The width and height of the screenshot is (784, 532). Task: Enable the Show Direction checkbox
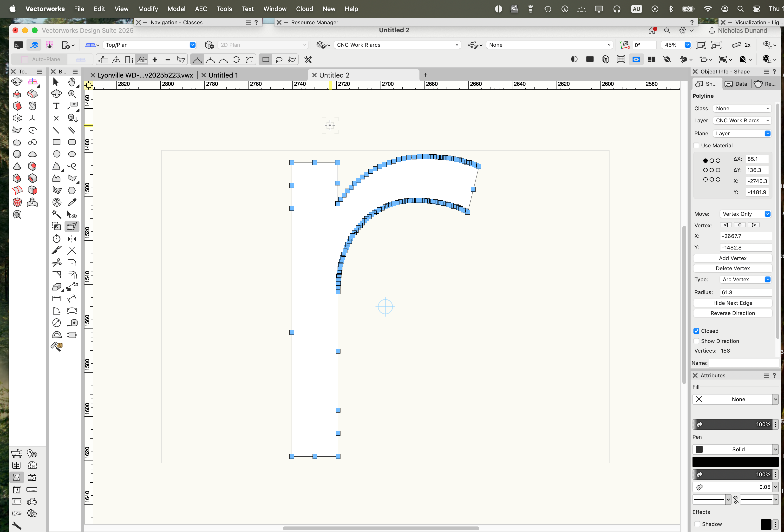tap(696, 341)
